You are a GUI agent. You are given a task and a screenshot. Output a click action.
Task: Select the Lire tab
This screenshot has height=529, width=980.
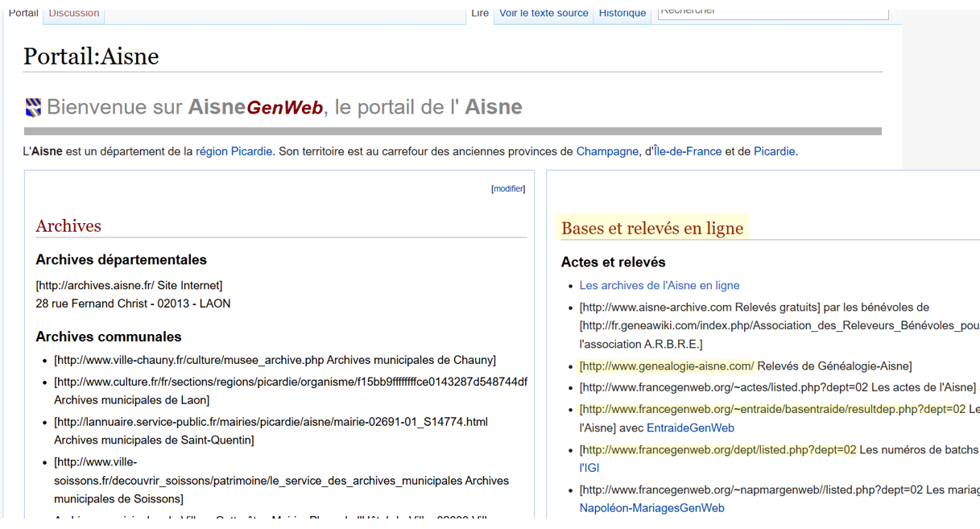[x=480, y=13]
